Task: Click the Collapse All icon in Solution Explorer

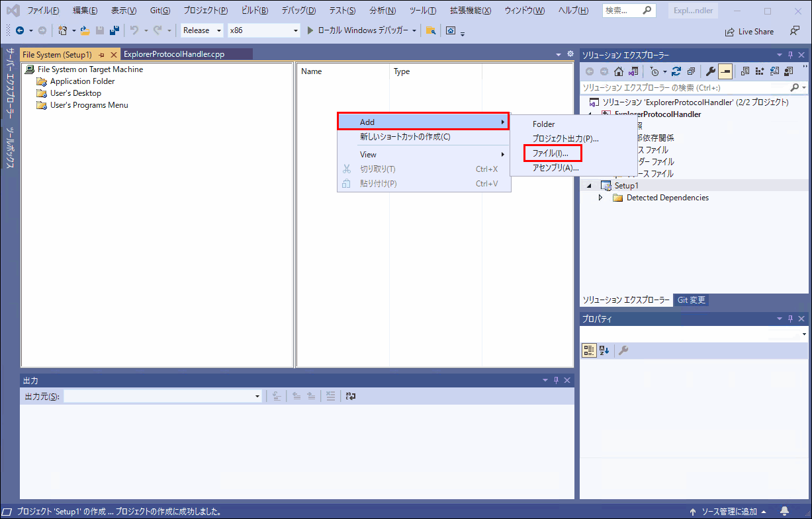Action: click(x=691, y=71)
